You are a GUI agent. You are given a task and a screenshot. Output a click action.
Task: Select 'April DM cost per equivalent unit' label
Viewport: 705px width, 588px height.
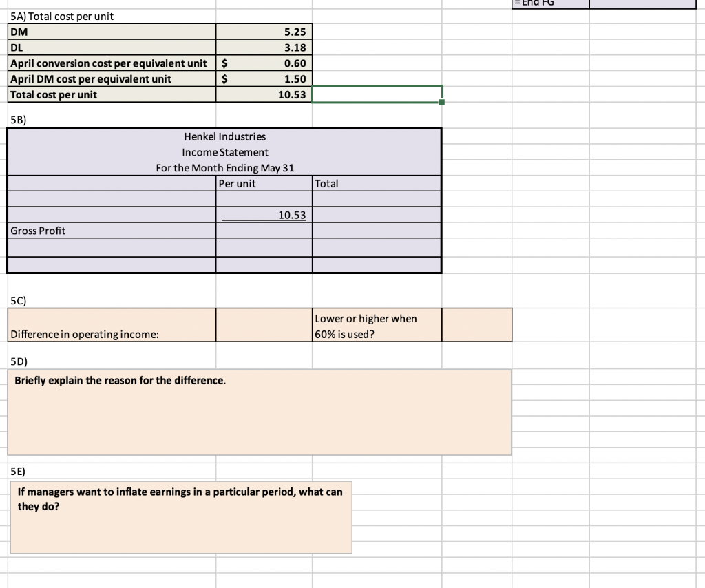[112, 79]
